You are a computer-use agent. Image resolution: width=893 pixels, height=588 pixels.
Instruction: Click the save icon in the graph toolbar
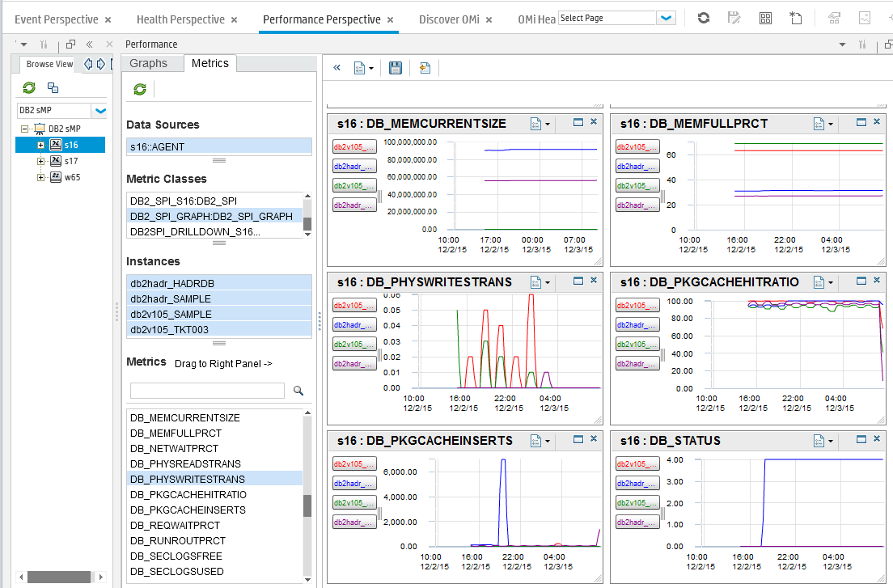[396, 68]
